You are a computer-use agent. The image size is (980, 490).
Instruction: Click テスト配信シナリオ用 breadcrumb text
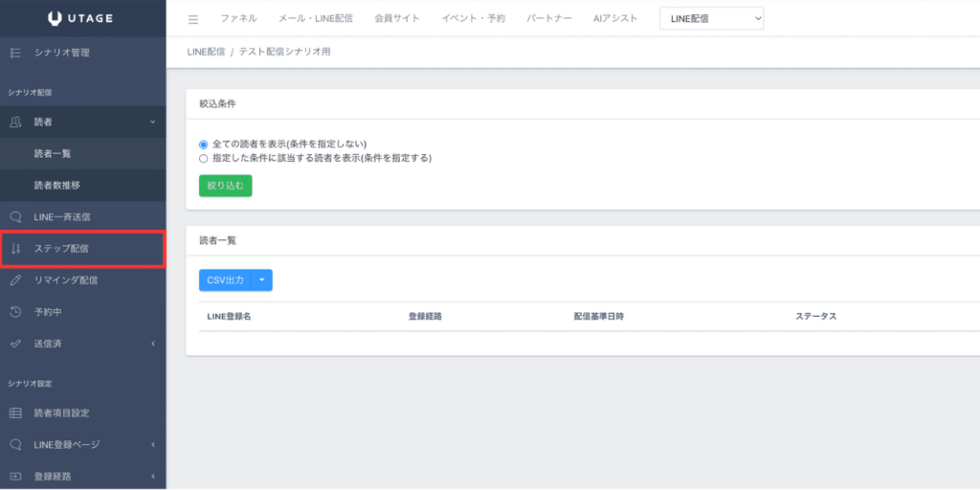pos(284,52)
